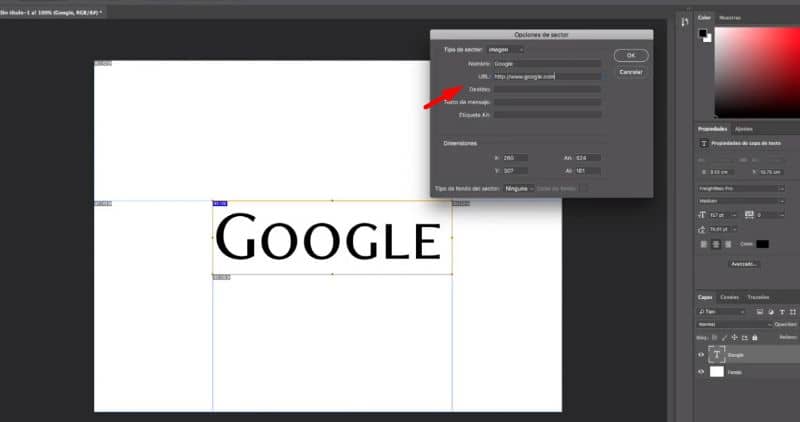Align text left in Propiedades
Viewport: 800px width, 422px height.
click(x=704, y=244)
